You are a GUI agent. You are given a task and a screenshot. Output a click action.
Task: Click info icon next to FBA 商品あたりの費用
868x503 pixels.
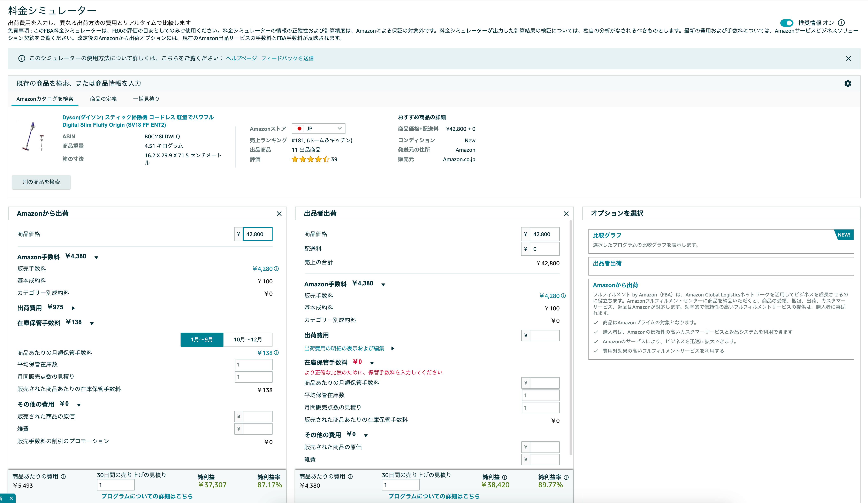click(63, 477)
